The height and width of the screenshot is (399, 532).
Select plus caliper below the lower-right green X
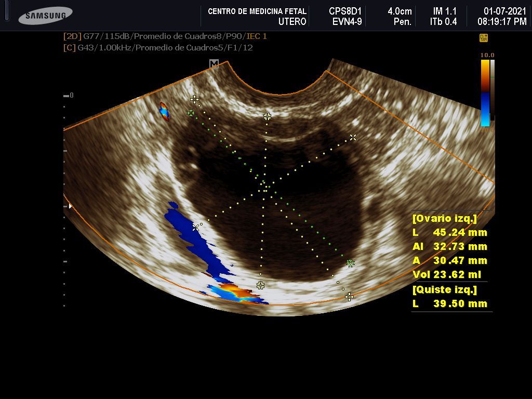coord(349,297)
